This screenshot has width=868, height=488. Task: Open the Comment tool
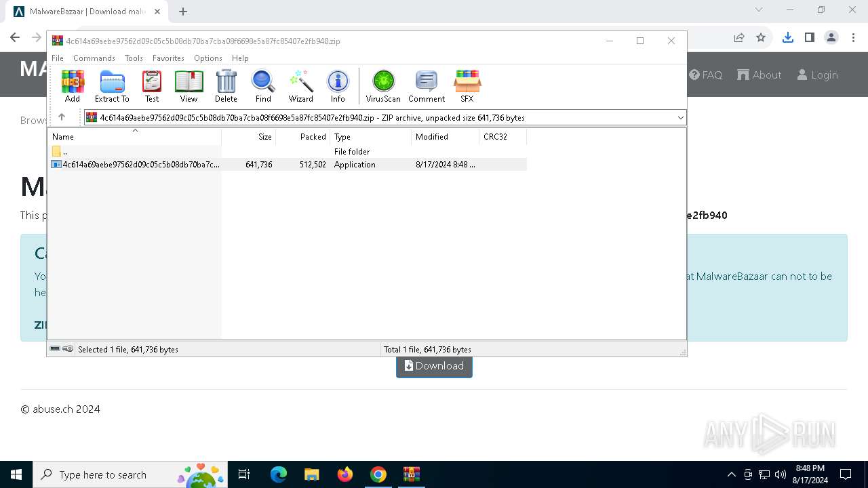(427, 86)
